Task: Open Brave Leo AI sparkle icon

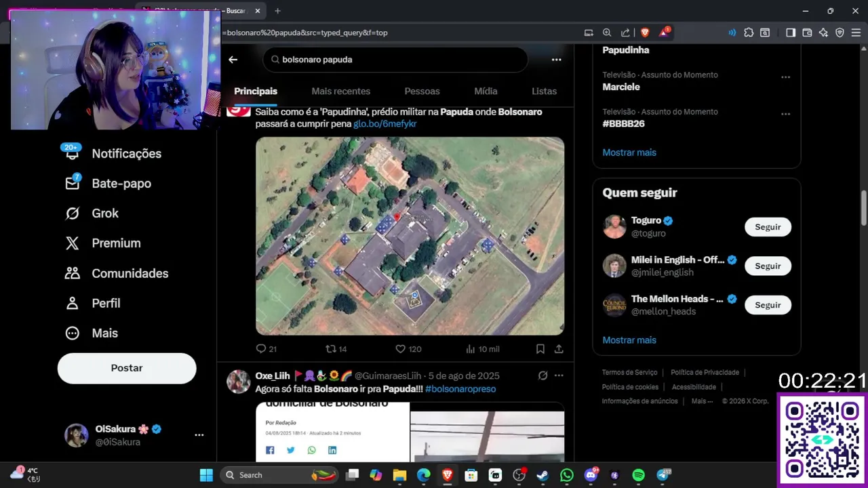Action: coord(823,33)
